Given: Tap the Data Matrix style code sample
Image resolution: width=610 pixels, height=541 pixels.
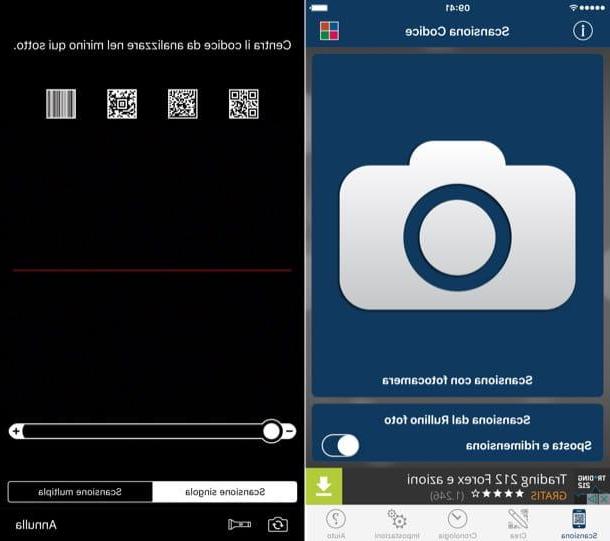Looking at the screenshot, I should (x=183, y=104).
